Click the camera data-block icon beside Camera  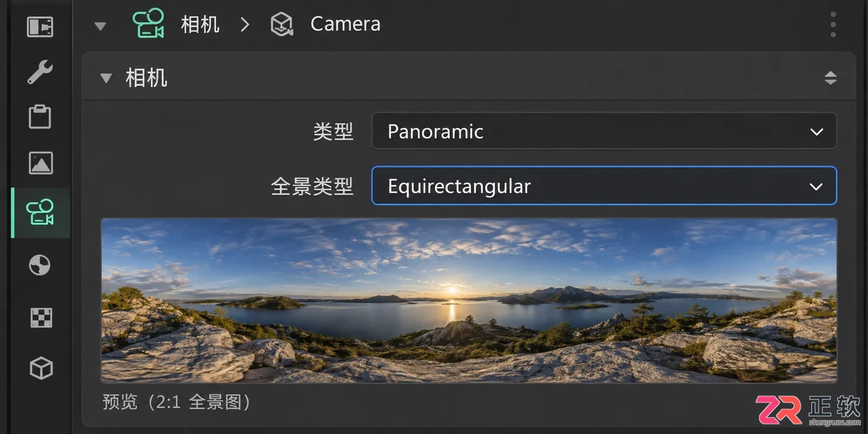point(281,24)
